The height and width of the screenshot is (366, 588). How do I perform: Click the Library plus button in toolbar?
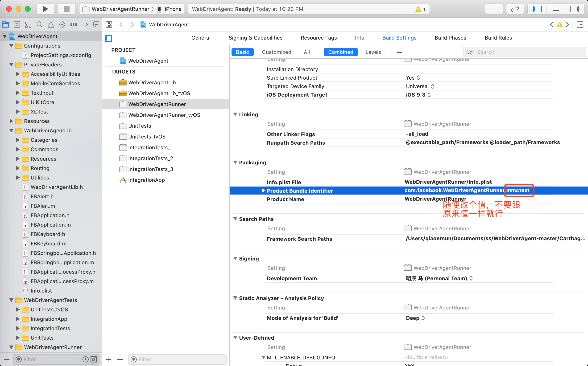coord(493,9)
